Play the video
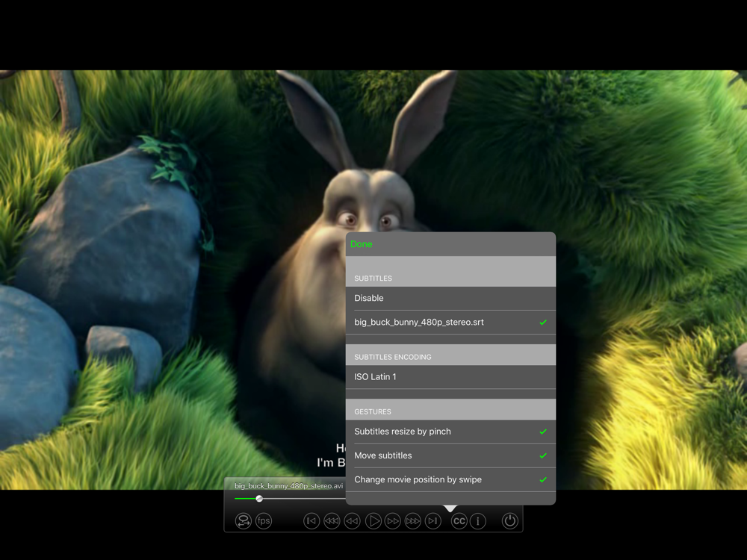This screenshot has height=560, width=747. point(373,521)
